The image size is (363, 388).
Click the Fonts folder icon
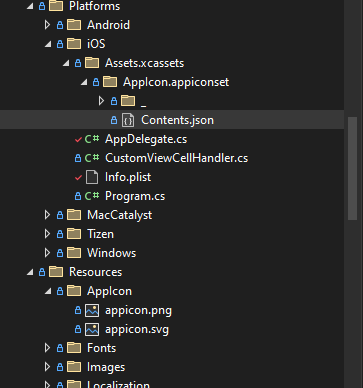[74, 348]
